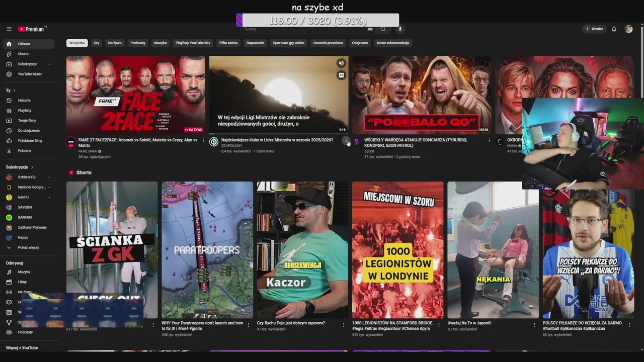Open the account avatar menu

[x=628, y=29]
